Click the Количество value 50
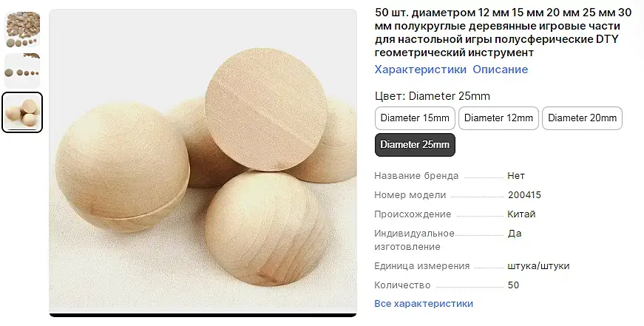The height and width of the screenshot is (326, 644). 513,285
